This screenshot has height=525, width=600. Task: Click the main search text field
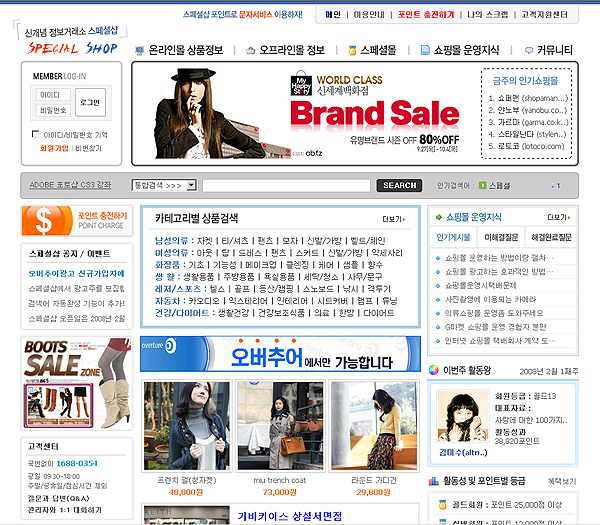[x=286, y=185]
